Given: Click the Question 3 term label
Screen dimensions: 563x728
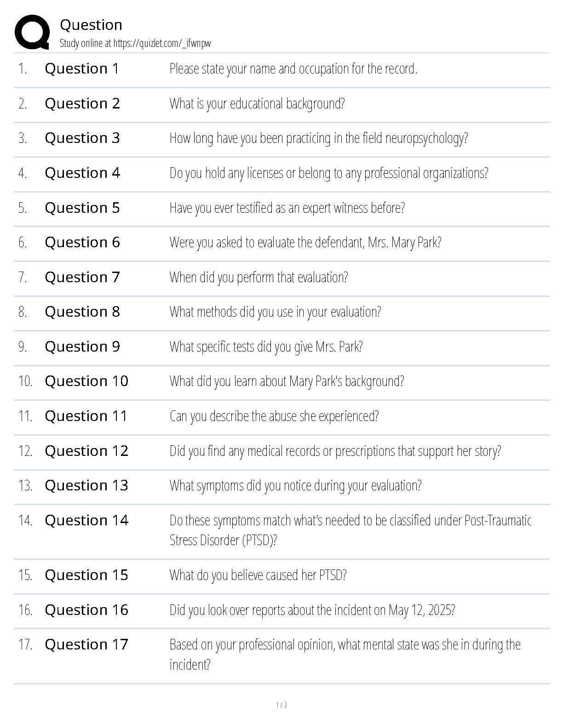Looking at the screenshot, I should tap(82, 138).
